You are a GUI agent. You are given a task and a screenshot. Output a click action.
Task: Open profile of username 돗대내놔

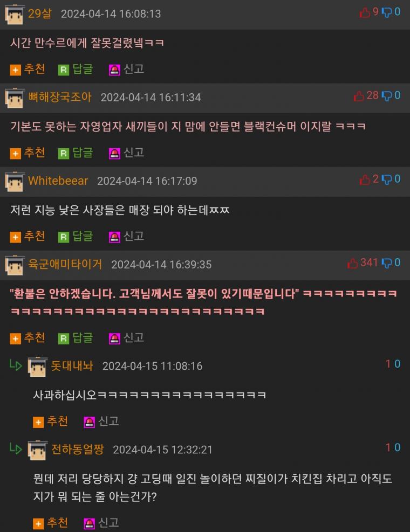tap(72, 366)
